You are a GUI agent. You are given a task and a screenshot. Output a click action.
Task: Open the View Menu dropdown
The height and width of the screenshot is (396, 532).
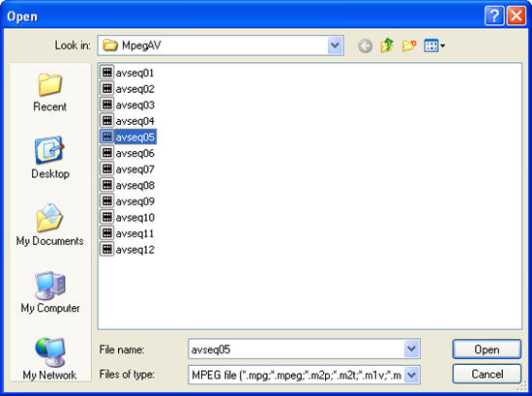pos(434,46)
